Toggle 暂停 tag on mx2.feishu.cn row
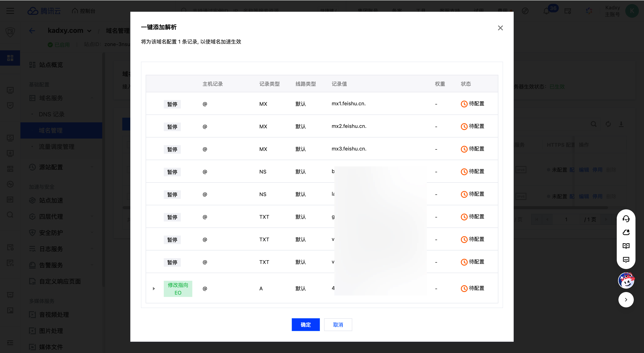The image size is (644, 353). click(x=172, y=127)
